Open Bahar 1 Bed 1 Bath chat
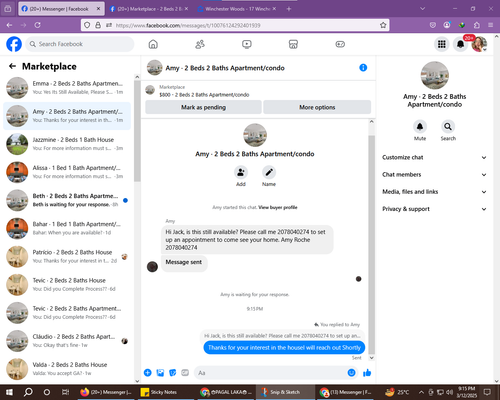Screen dimensions: 500x400 point(67,228)
